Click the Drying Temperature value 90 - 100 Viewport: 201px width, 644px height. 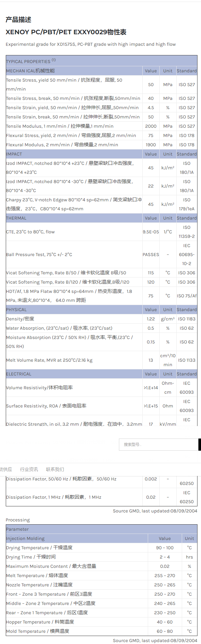click(x=165, y=548)
